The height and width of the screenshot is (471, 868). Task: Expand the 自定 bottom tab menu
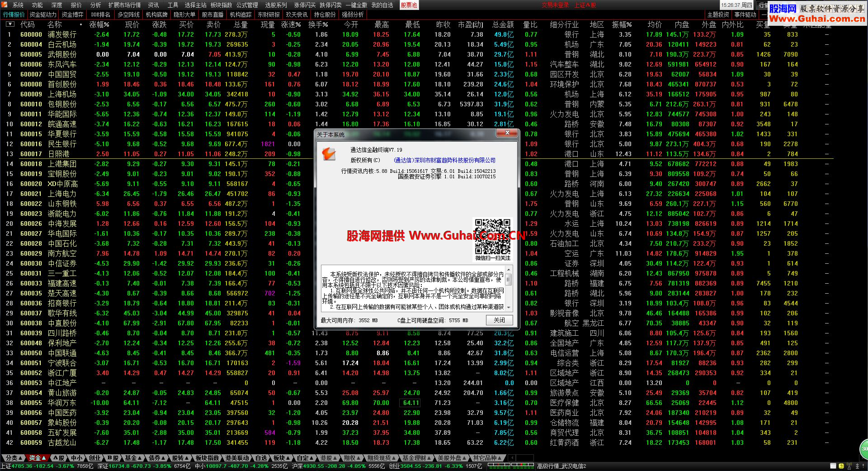click(305, 458)
